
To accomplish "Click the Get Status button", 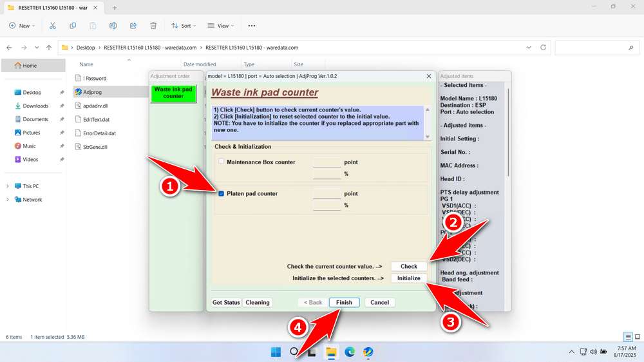I will [x=226, y=303].
